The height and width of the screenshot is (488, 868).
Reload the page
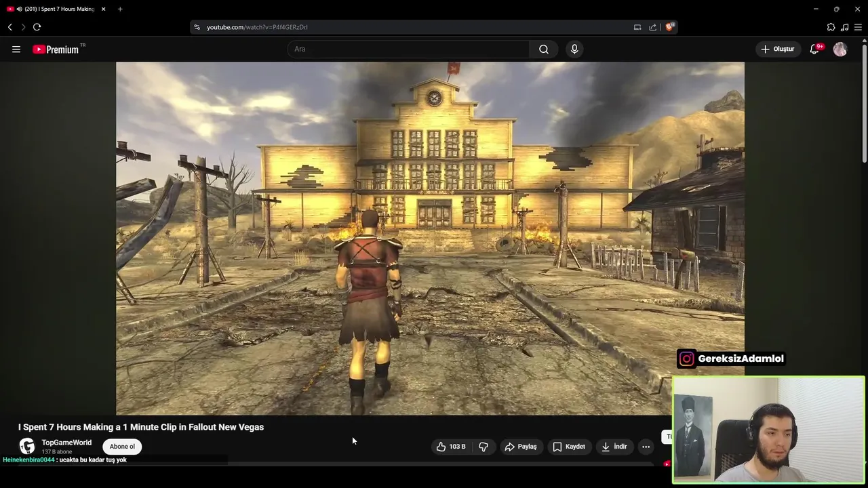pyautogui.click(x=37, y=27)
